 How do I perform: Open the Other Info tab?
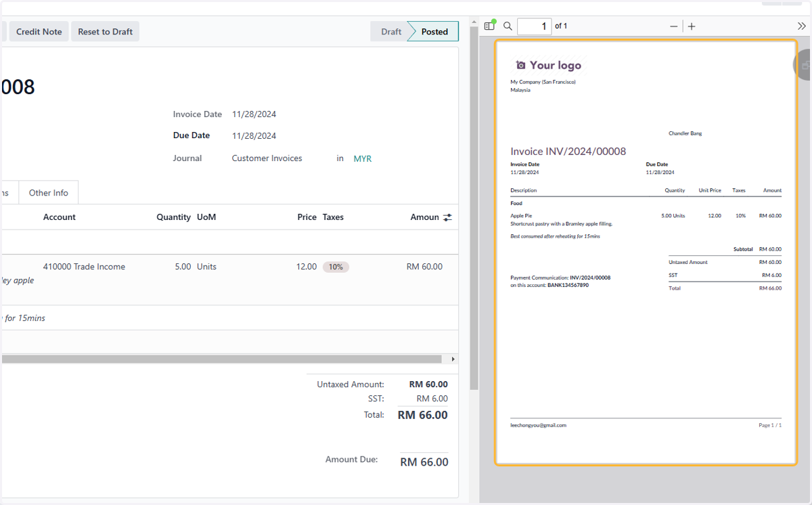(x=49, y=193)
